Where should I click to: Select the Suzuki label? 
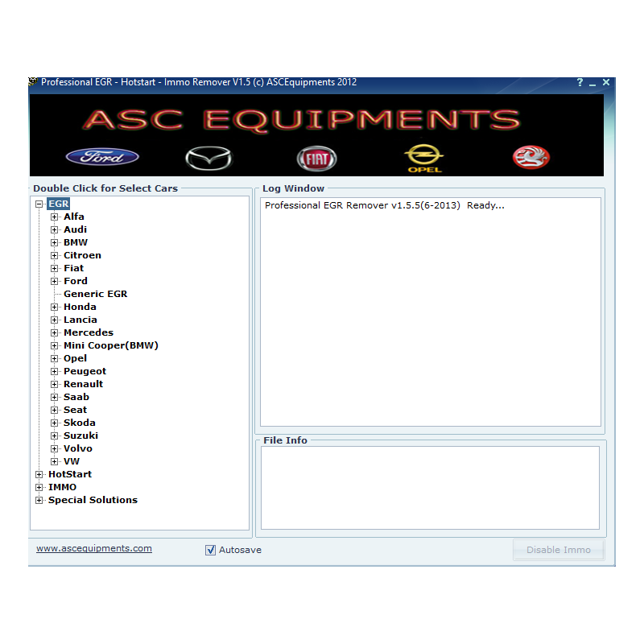[x=80, y=436]
